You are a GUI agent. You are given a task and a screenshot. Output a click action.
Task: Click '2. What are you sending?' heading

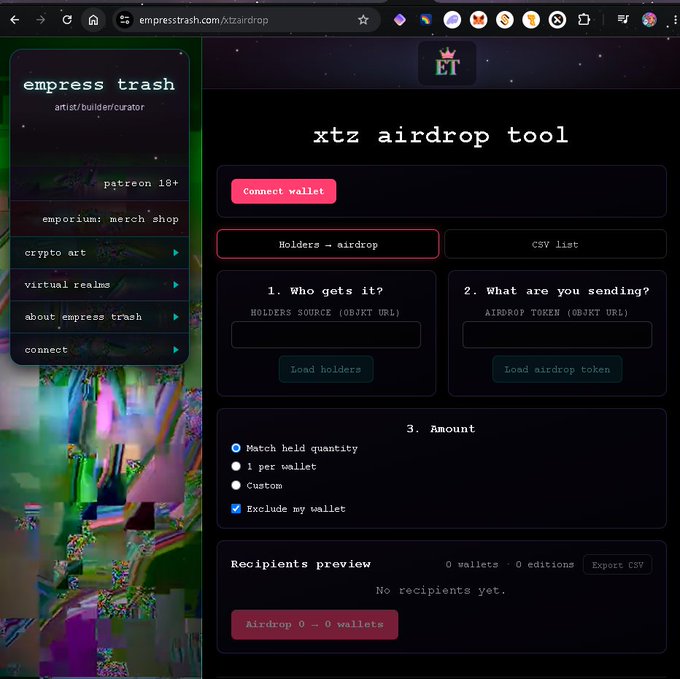coord(557,291)
